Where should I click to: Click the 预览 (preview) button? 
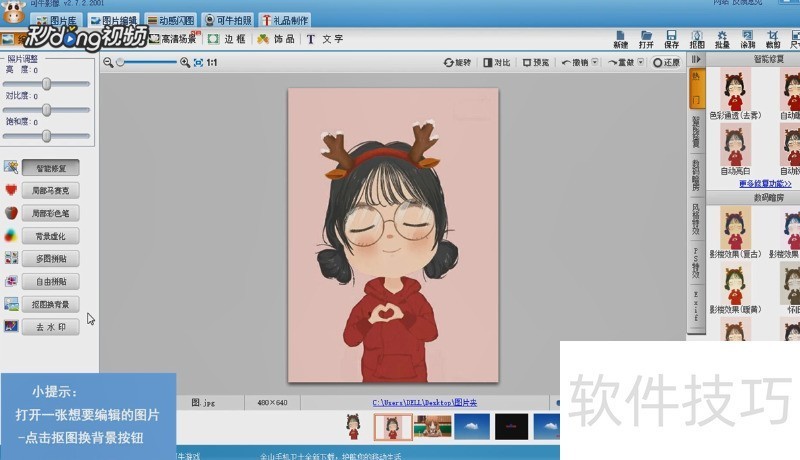tap(536, 62)
